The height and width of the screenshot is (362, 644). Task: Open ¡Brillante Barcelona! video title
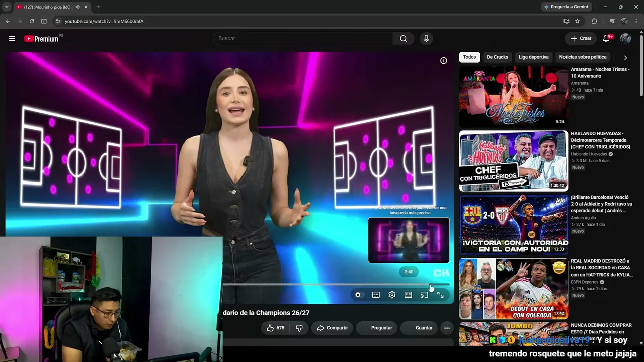click(x=601, y=204)
